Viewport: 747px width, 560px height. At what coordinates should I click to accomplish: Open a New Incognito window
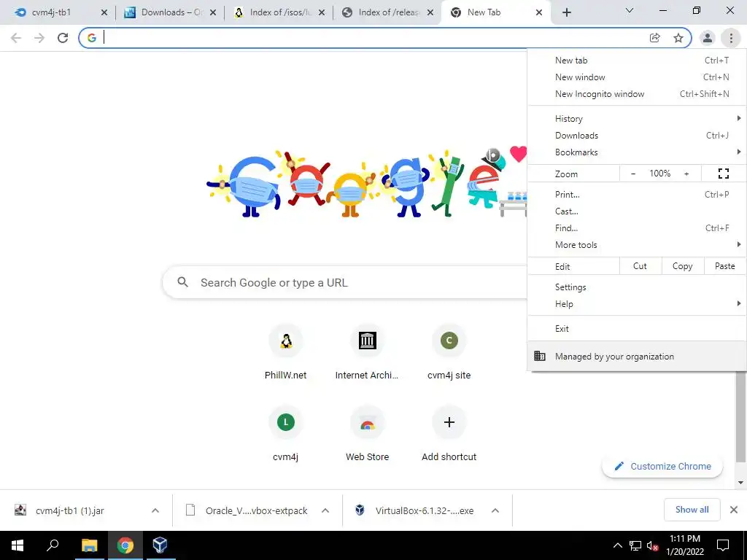click(x=637, y=94)
